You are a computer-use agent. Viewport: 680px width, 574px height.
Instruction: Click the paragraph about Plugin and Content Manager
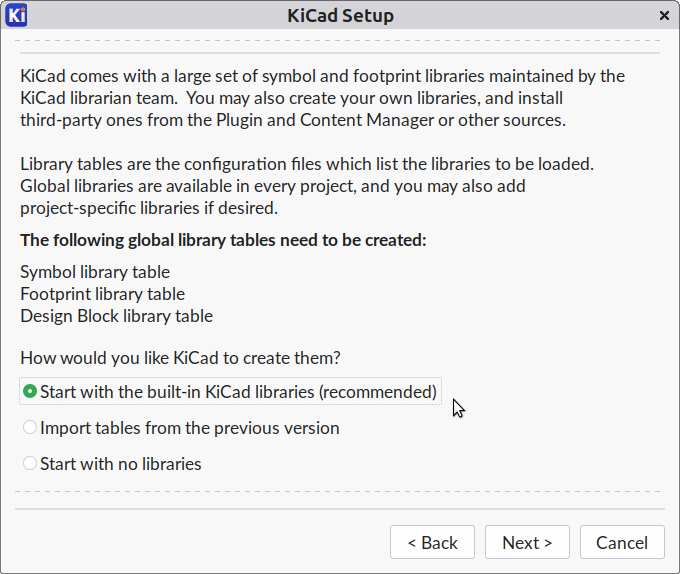pos(323,98)
